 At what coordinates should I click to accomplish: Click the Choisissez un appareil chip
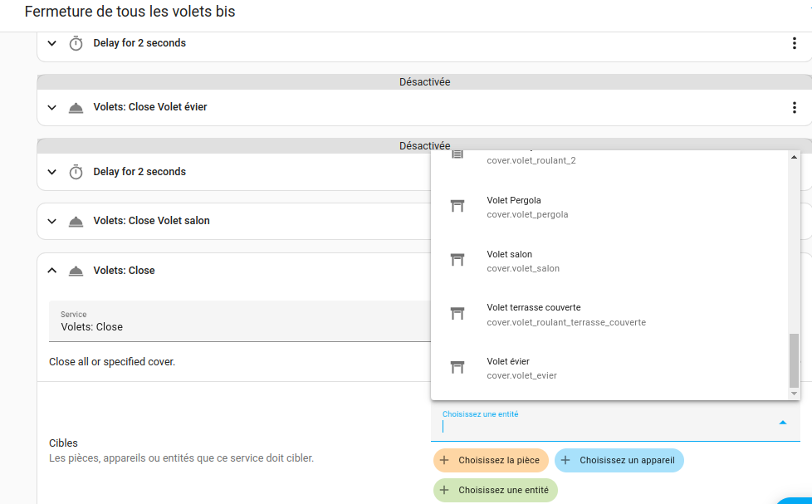pyautogui.click(x=619, y=460)
